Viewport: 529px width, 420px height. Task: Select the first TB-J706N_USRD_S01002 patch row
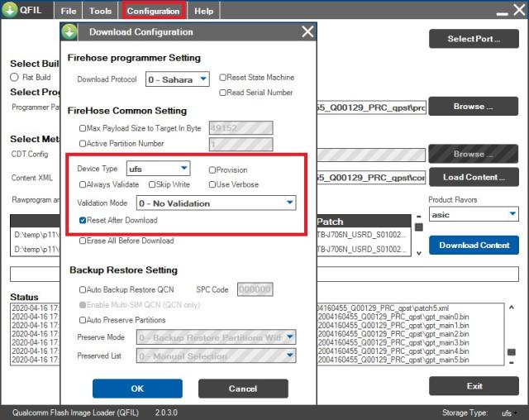(363, 235)
